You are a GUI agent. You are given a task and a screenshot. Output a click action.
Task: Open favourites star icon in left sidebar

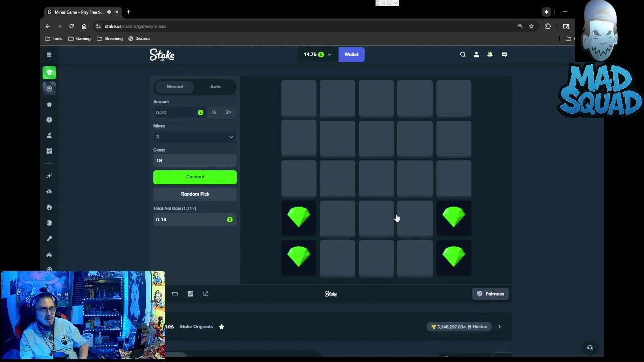pos(49,104)
